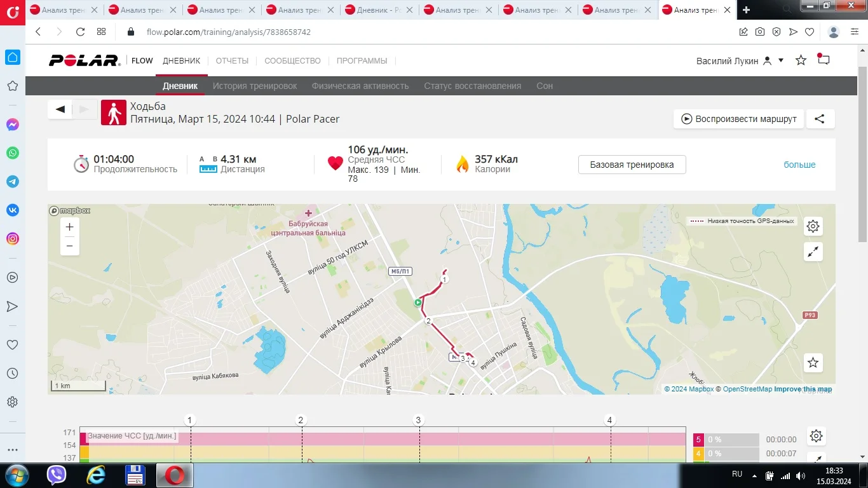Click the zone 5 color swatch
Screen dimensions: 868x488
(x=698, y=439)
